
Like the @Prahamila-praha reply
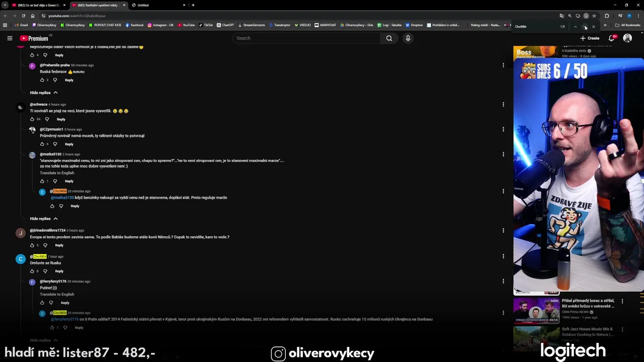(42, 80)
